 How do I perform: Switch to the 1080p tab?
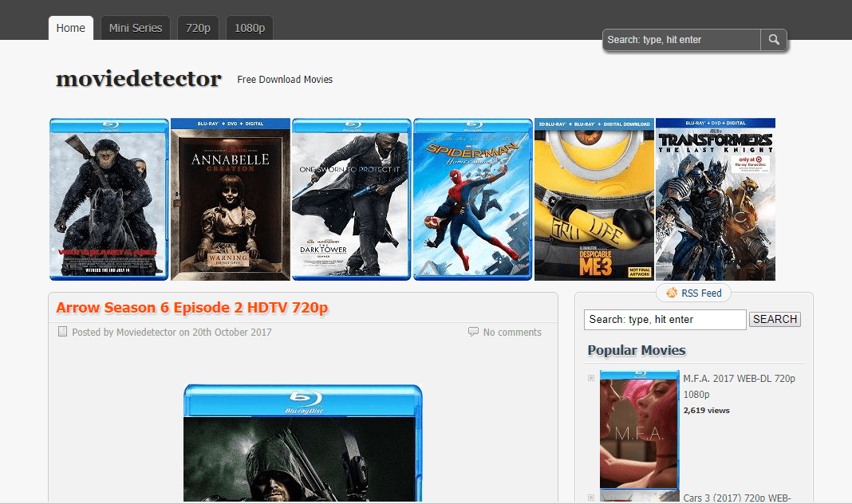tap(250, 28)
